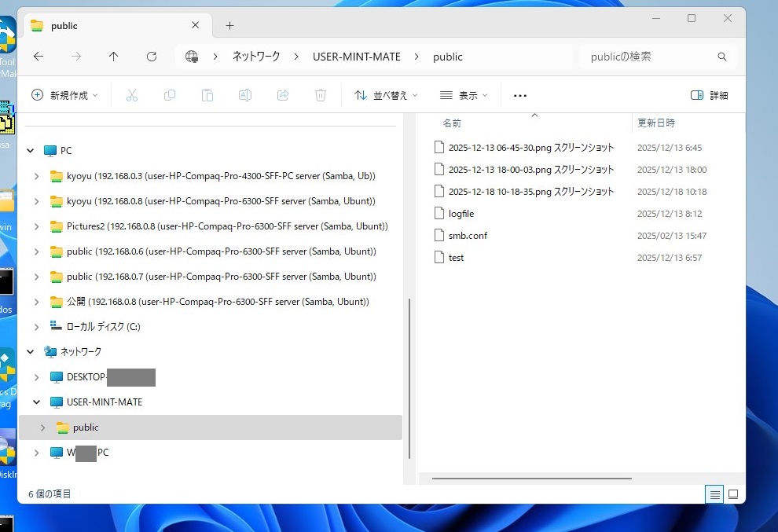Open the 並べ替え sort dropdown
The width and height of the screenshot is (778, 532).
386,95
